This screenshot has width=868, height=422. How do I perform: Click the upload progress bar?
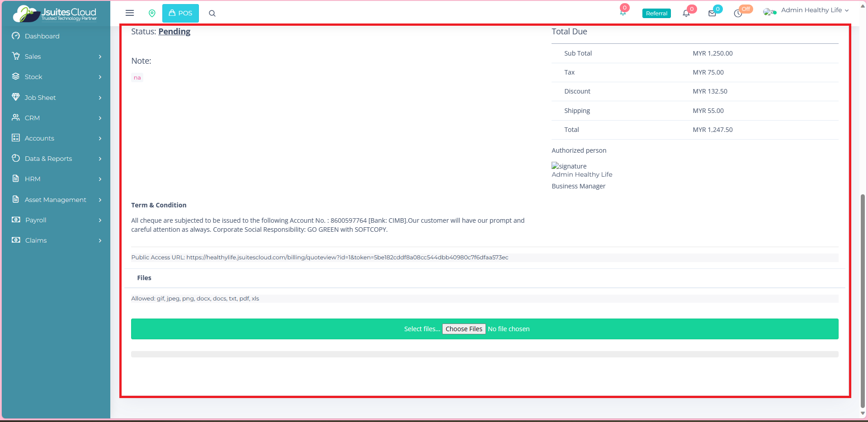tap(484, 354)
